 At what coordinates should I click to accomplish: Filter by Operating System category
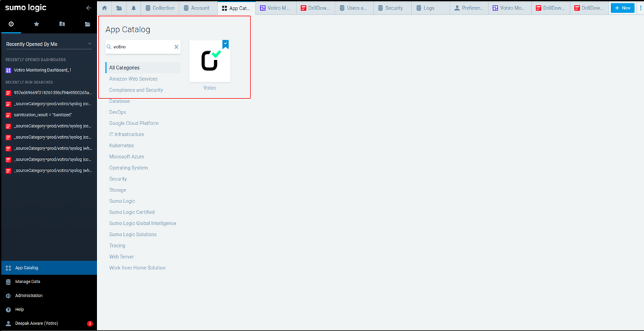[129, 168]
